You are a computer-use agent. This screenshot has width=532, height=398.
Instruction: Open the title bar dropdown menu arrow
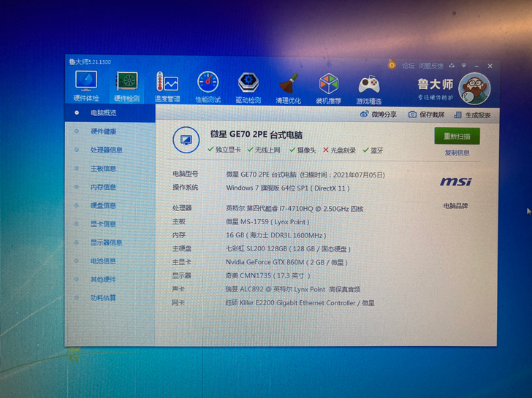464,66
